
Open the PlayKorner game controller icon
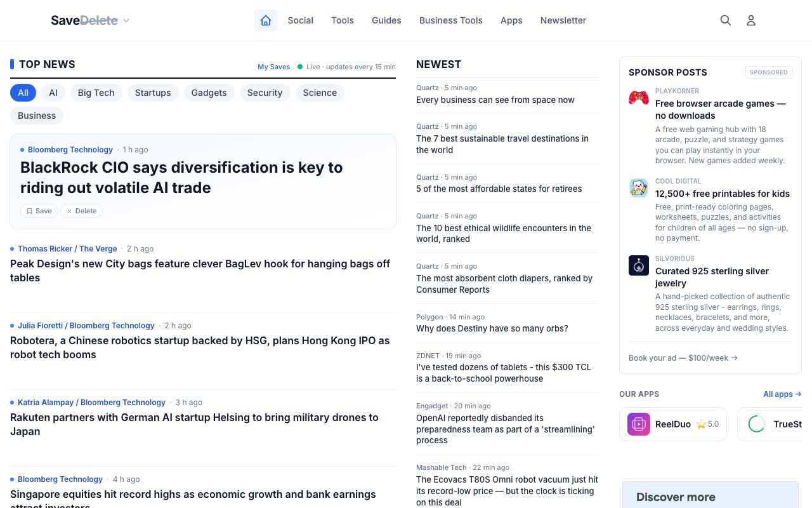point(639,97)
